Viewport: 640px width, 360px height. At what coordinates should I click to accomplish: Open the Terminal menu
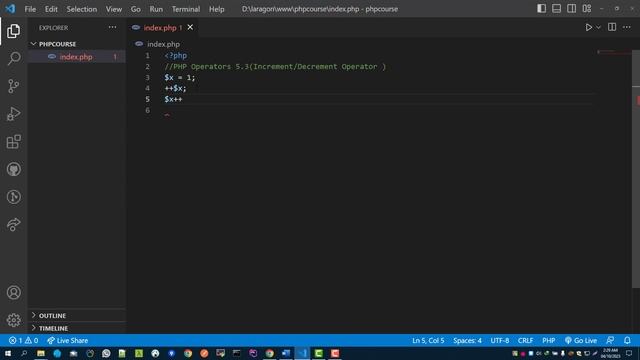(x=186, y=9)
